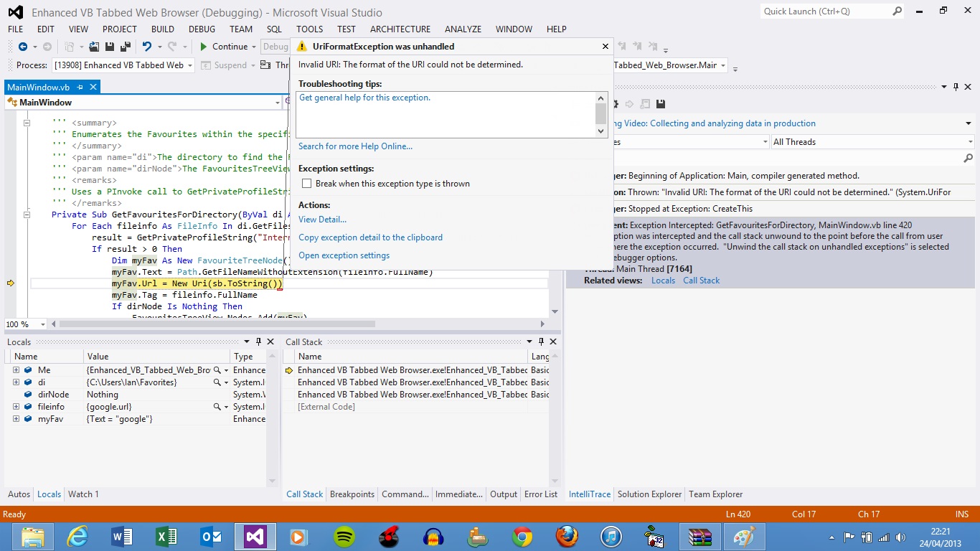Click the troubleshooting tips scrollbar down arrow
This screenshot has width=980, height=551.
(x=601, y=131)
